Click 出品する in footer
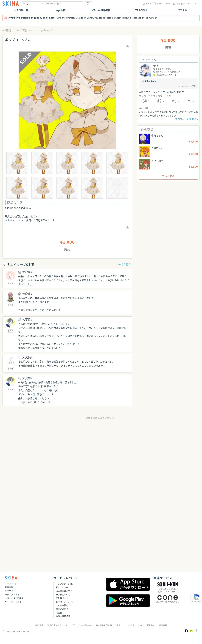 pos(9,591)
